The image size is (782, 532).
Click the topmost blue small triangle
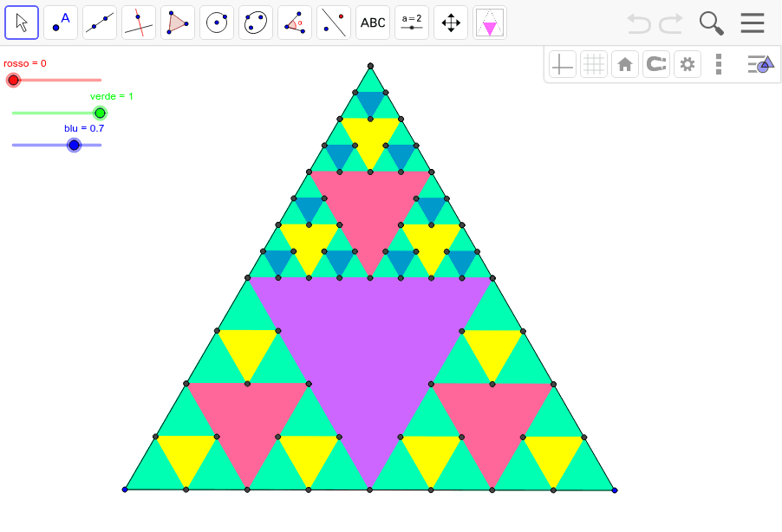(370, 101)
